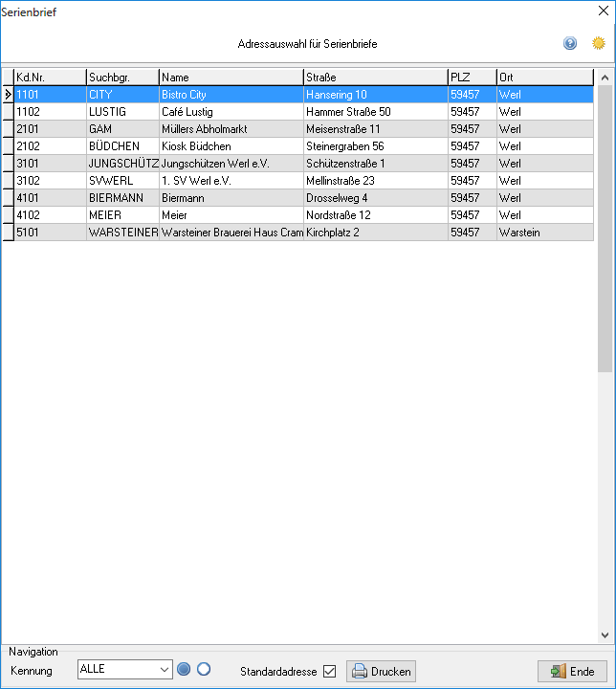Click the Suchbgr. column header
616x689 pixels.
(122, 78)
